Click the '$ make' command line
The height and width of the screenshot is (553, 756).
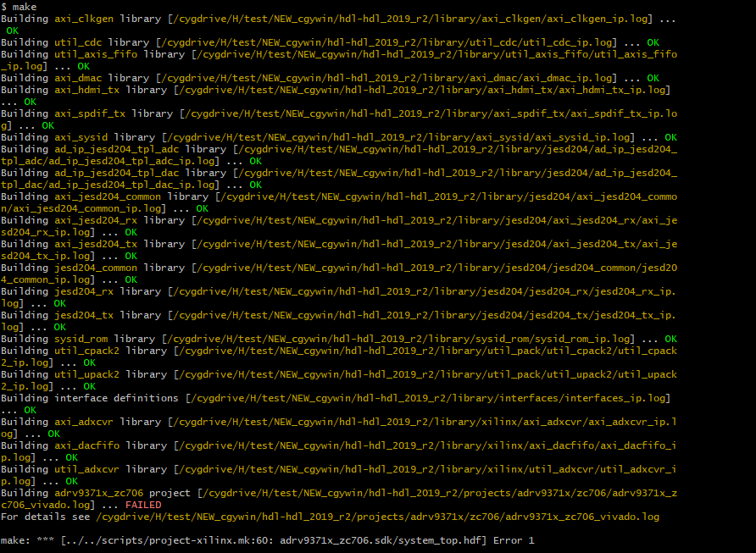coord(19,7)
